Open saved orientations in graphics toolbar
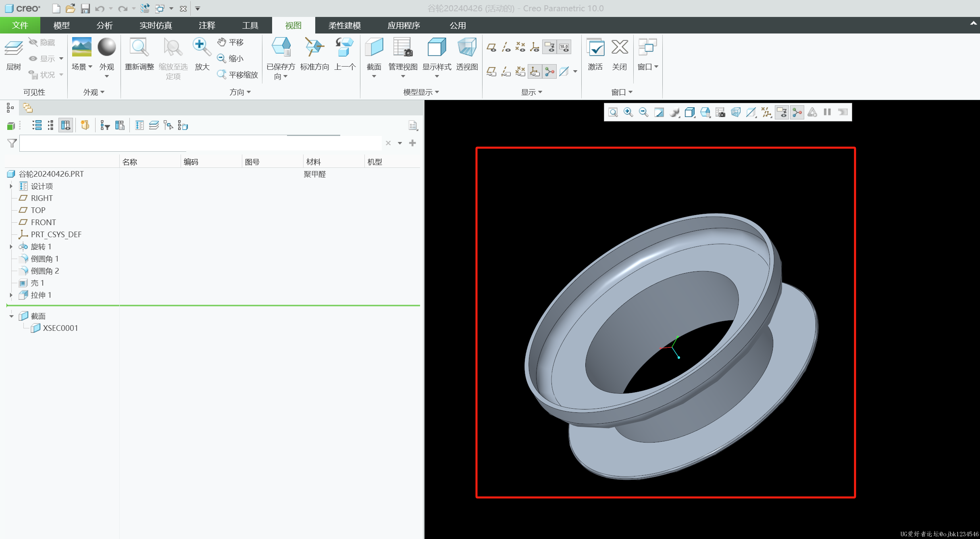980x539 pixels. pyautogui.click(x=705, y=112)
